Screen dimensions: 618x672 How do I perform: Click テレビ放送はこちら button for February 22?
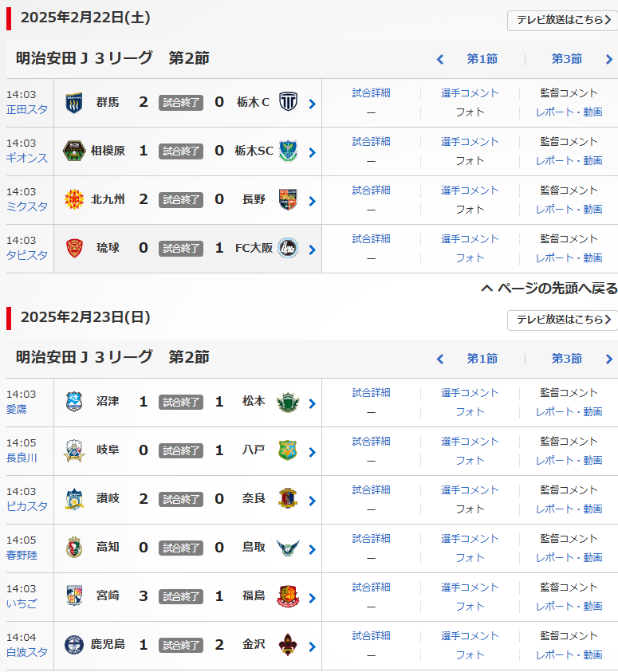coord(562,20)
